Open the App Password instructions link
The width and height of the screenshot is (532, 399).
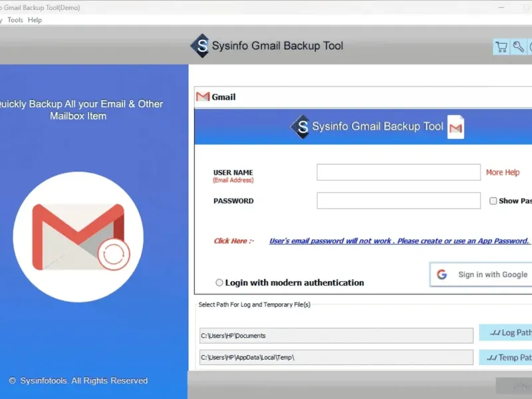tap(400, 241)
